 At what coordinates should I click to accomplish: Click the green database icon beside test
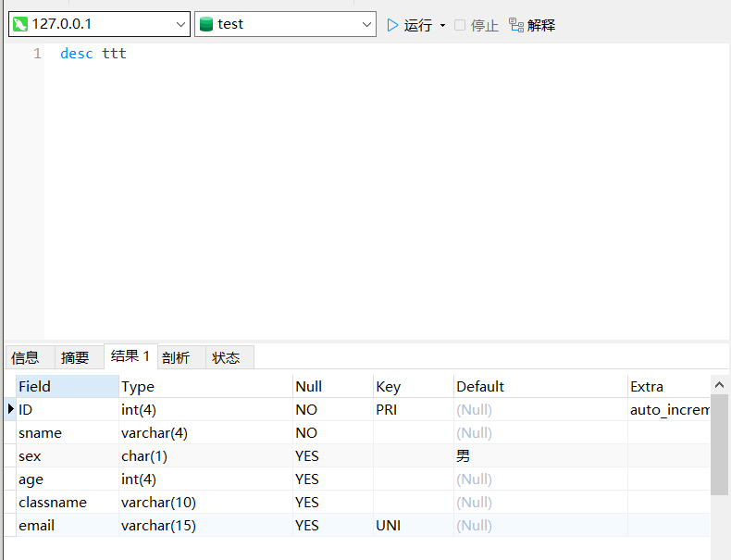click(205, 24)
